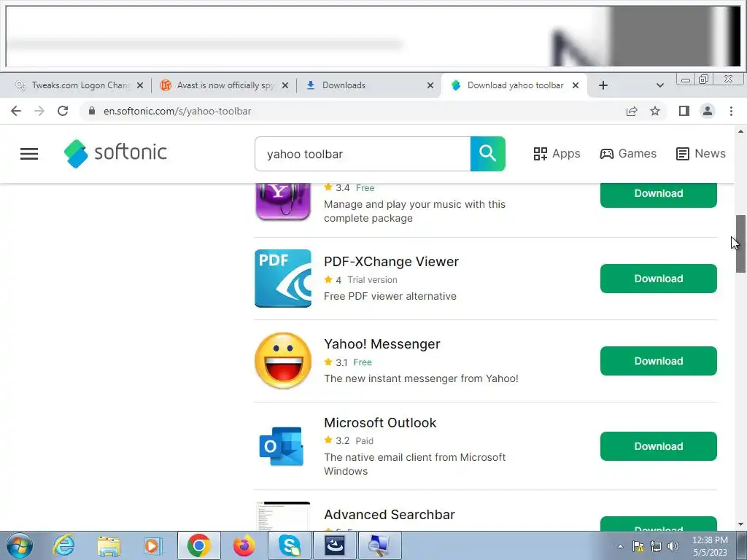The width and height of the screenshot is (747, 560).
Task: Open the Chrome profile icon
Action: click(708, 111)
